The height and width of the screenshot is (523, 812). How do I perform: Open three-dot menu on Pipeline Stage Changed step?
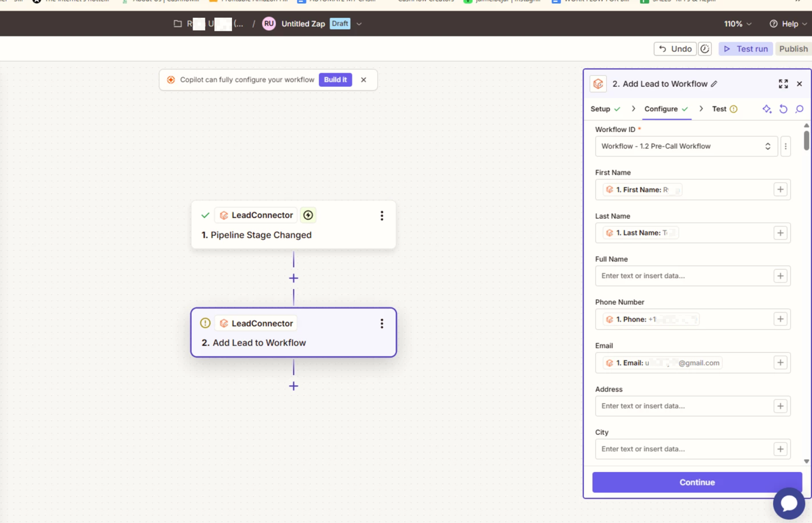pyautogui.click(x=382, y=216)
